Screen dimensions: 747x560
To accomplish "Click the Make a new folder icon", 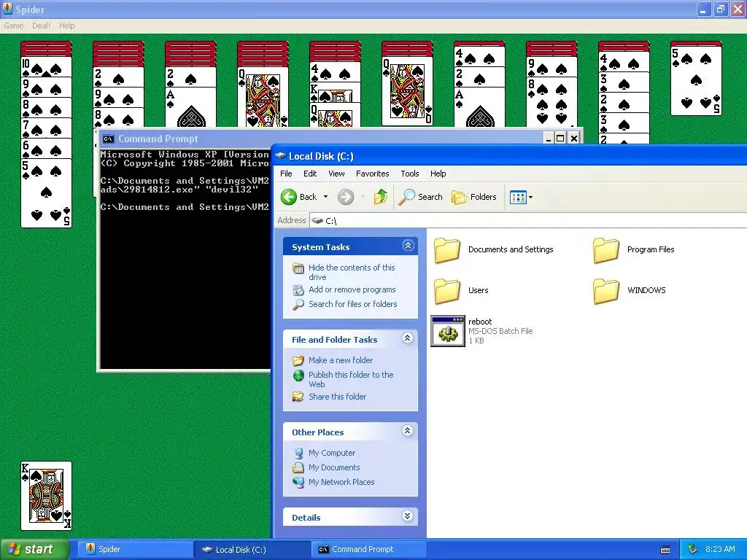I will (298, 360).
